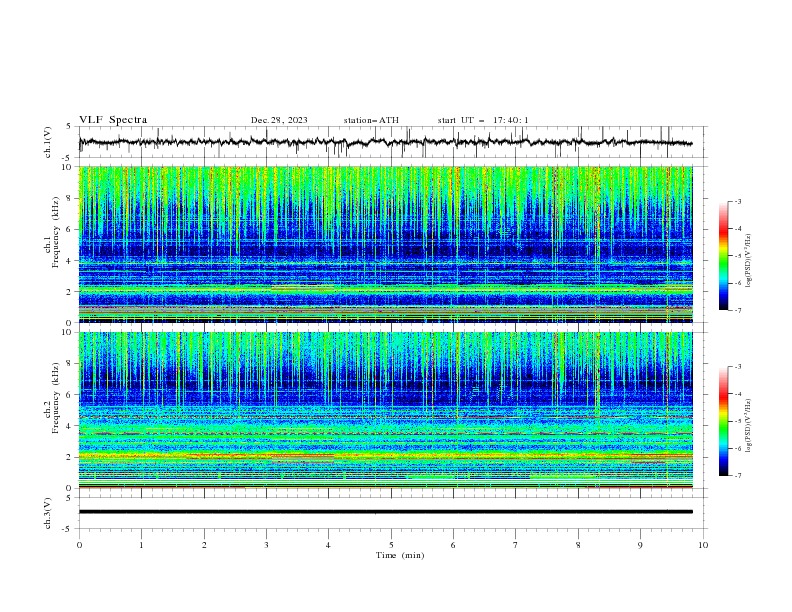
Task: Click the ch.2 'Frequency (kHz)' axis label
Action: [56, 398]
